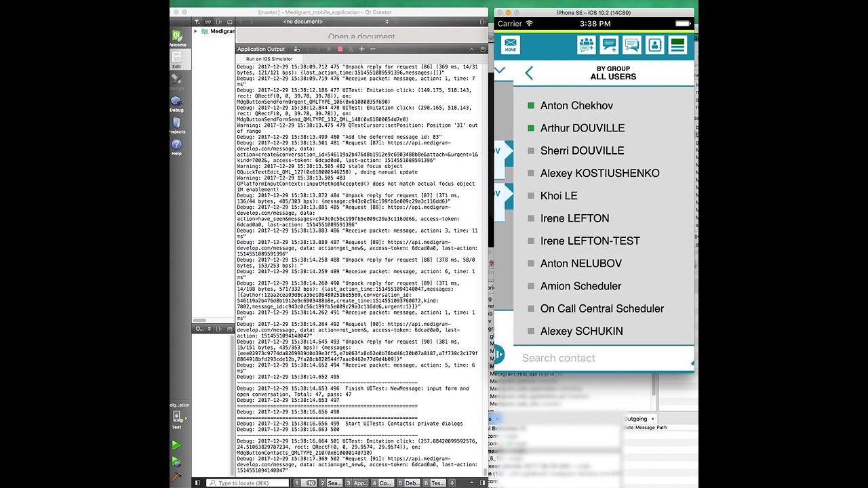The image size is (868, 488).
Task: Select contact On Call Central Scheduler
Action: (x=604, y=308)
